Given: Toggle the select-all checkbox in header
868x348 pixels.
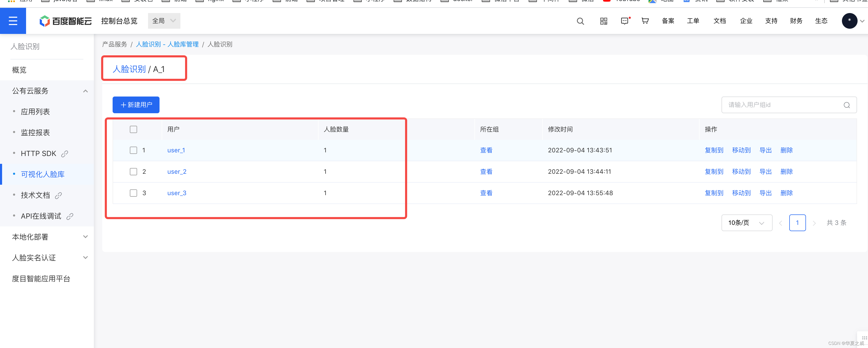Looking at the screenshot, I should 133,129.
